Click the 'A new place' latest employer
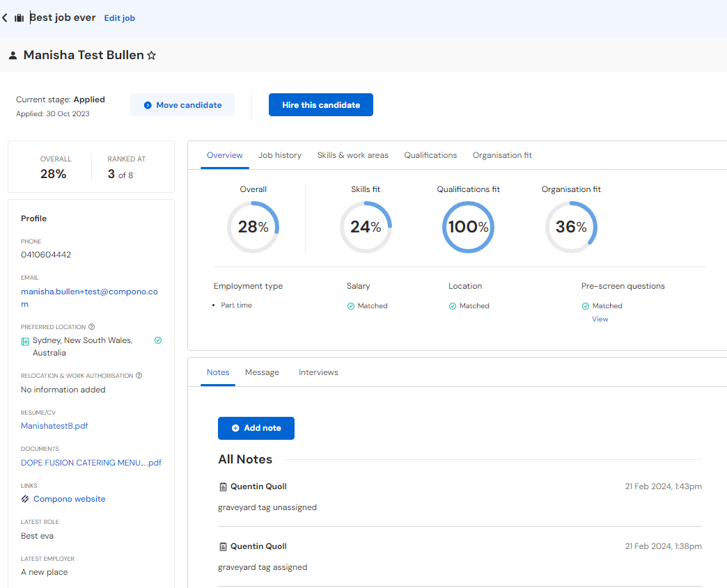 (44, 572)
